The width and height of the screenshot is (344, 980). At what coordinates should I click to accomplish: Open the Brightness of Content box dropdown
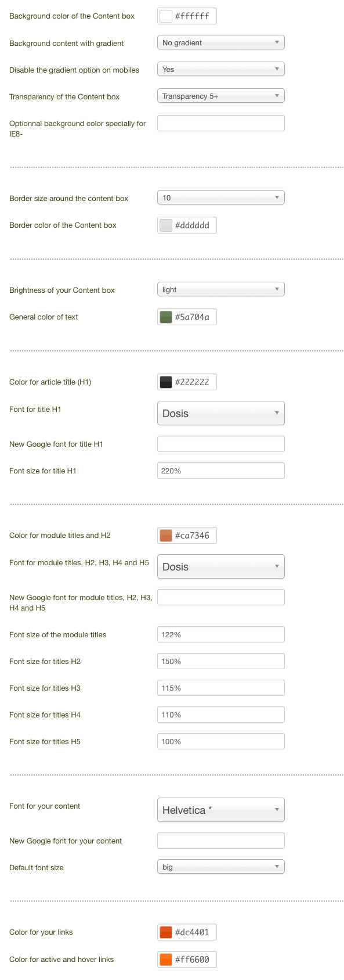point(221,289)
